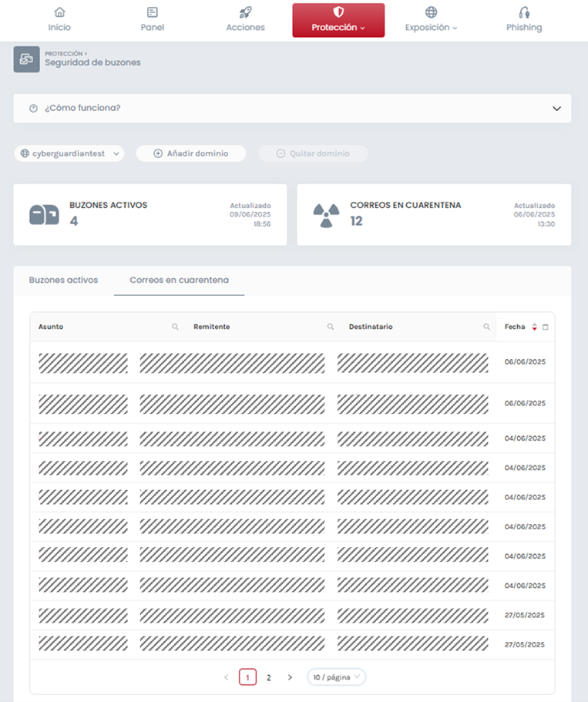Image resolution: width=588 pixels, height=702 pixels.
Task: Click the Exposición globe icon
Action: tap(431, 12)
